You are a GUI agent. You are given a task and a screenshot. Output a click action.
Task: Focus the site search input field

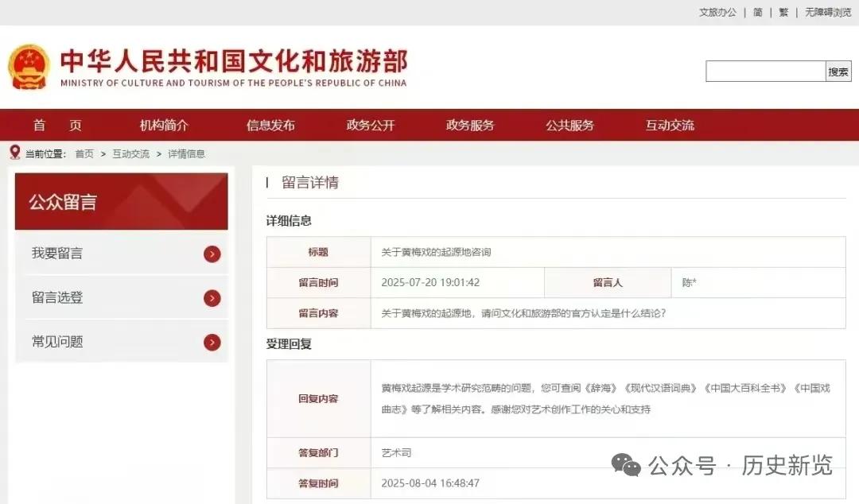[x=766, y=72]
